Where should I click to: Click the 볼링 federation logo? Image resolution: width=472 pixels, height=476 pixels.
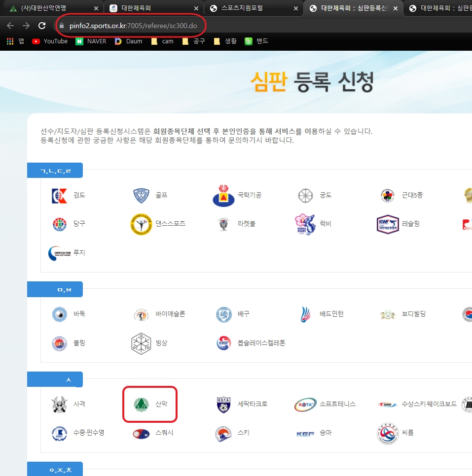(59, 343)
